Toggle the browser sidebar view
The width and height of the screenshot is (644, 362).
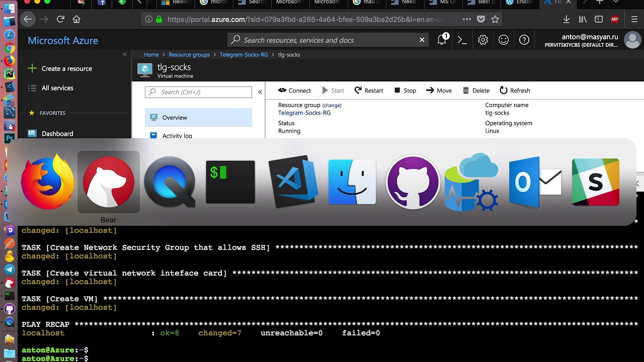[599, 19]
